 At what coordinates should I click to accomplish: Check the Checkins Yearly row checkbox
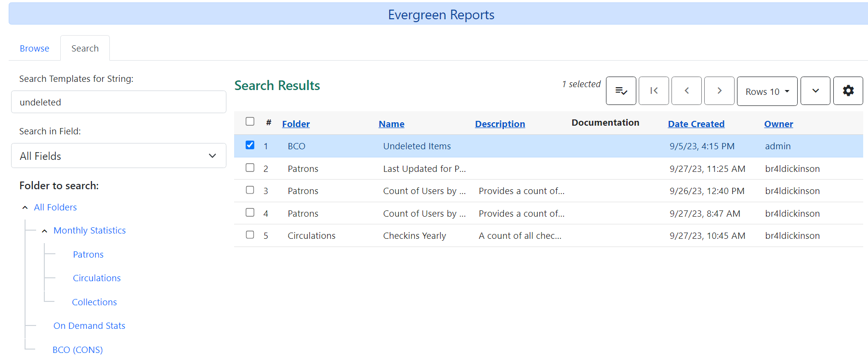250,235
